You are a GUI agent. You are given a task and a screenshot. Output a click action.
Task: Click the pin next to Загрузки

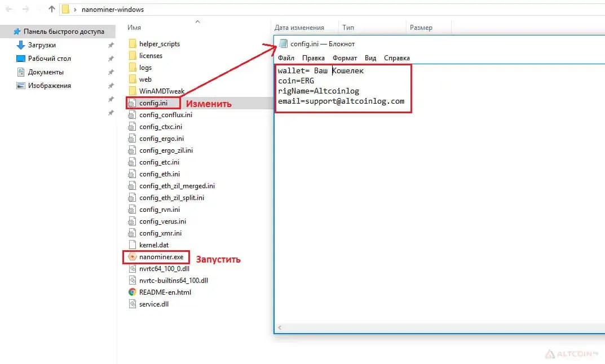pos(111,45)
